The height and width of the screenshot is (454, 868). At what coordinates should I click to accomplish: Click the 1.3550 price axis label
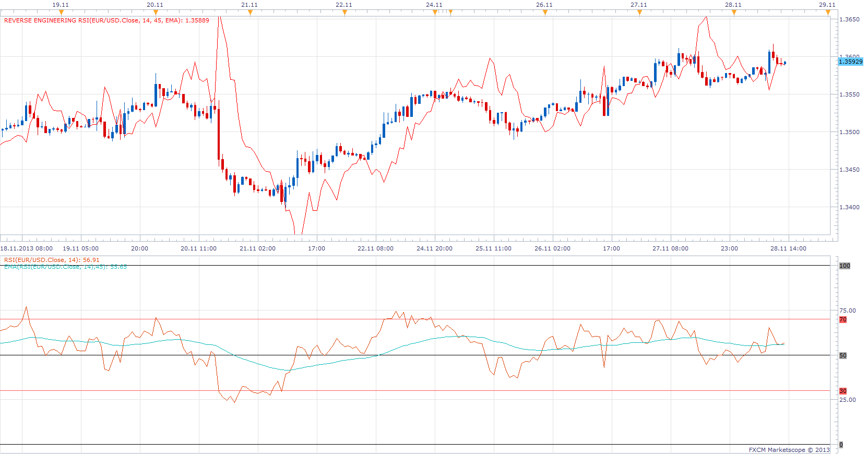[849, 94]
